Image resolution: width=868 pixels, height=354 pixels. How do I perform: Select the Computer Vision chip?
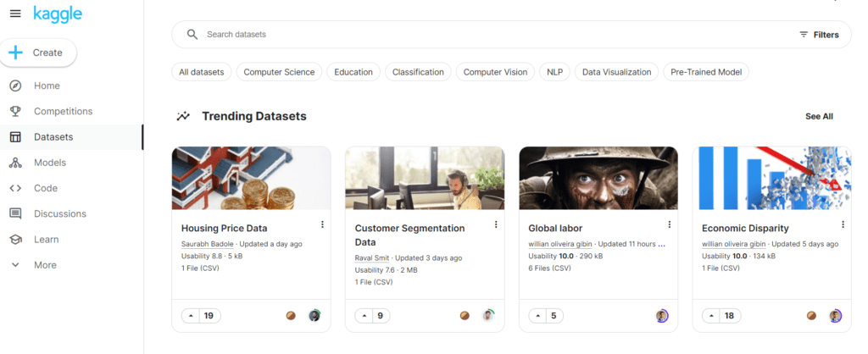(495, 72)
